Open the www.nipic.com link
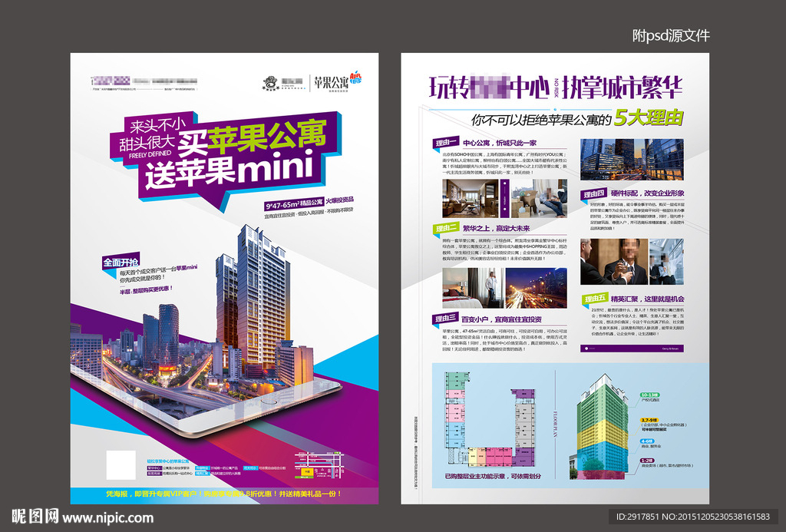This screenshot has width=786, height=532. click(x=107, y=518)
